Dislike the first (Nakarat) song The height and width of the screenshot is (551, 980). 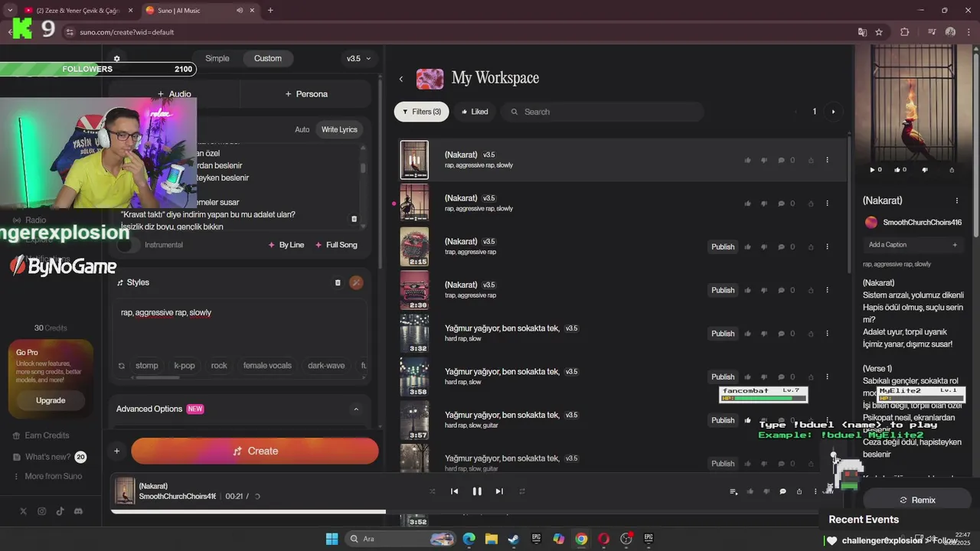pyautogui.click(x=764, y=160)
